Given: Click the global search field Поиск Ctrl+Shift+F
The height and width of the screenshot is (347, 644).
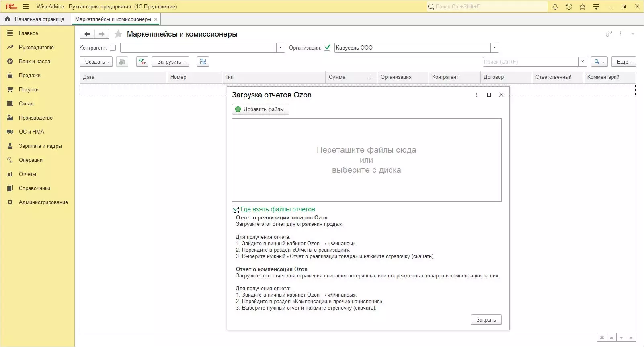Looking at the screenshot, I should tap(487, 6).
